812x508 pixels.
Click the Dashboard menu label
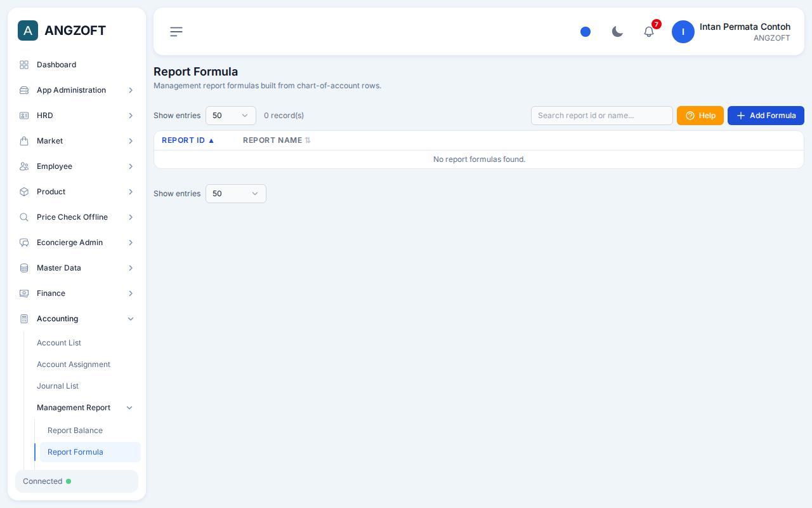[x=56, y=65]
